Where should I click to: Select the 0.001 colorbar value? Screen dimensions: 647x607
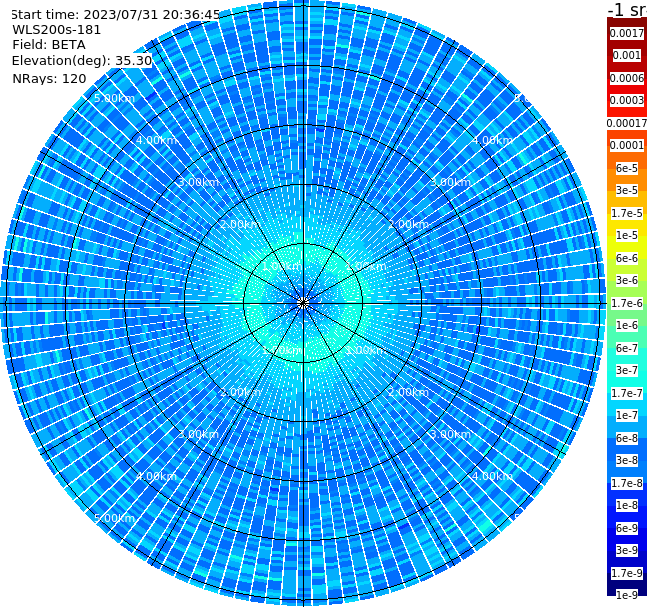click(627, 55)
